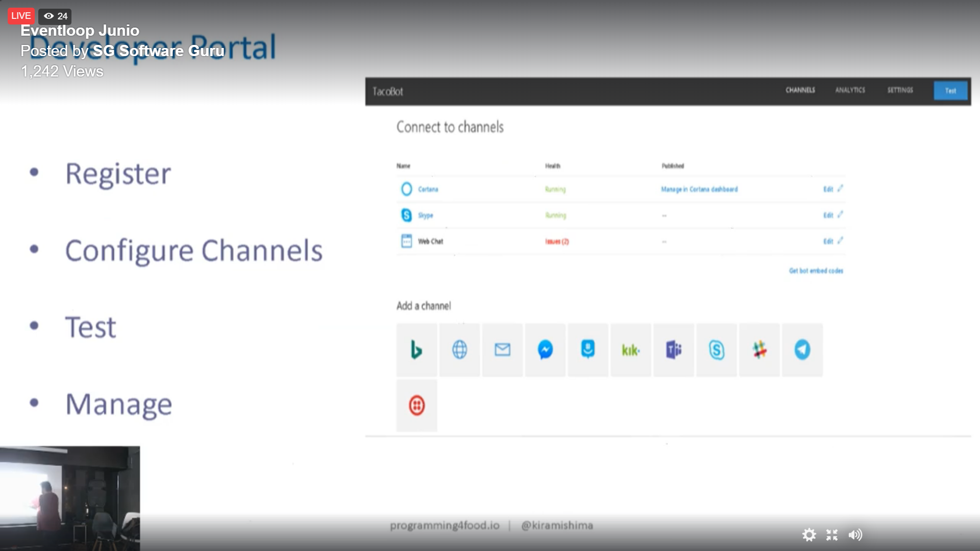The image size is (980, 551).
Task: Add the Skype for Business channel
Action: (717, 350)
